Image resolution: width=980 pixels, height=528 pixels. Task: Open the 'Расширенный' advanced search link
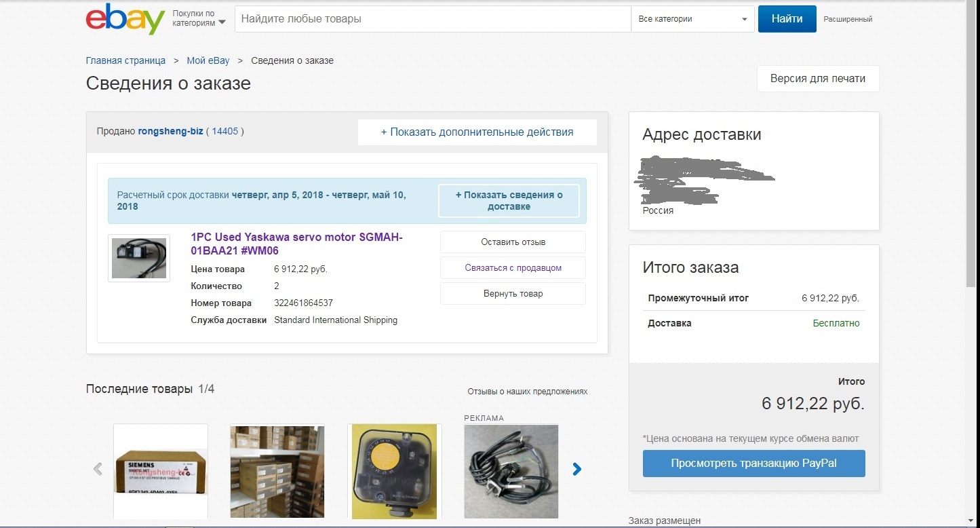coord(848,19)
